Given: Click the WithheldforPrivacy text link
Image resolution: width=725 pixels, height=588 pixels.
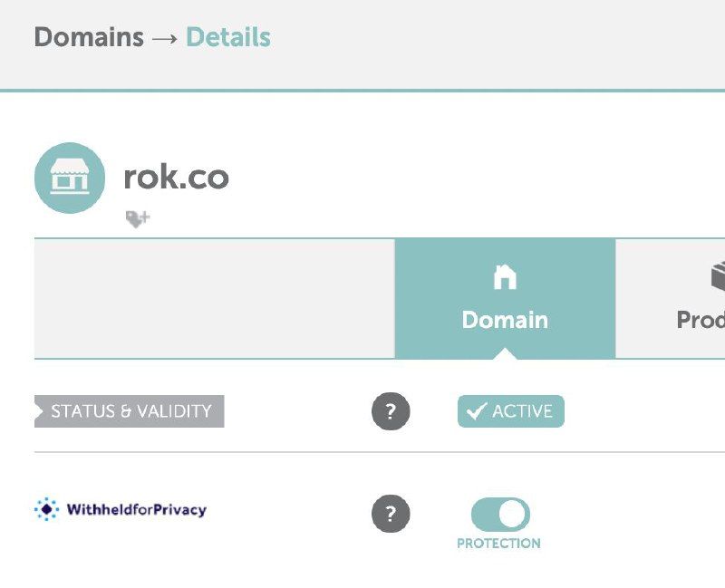Looking at the screenshot, I should pos(137,509).
